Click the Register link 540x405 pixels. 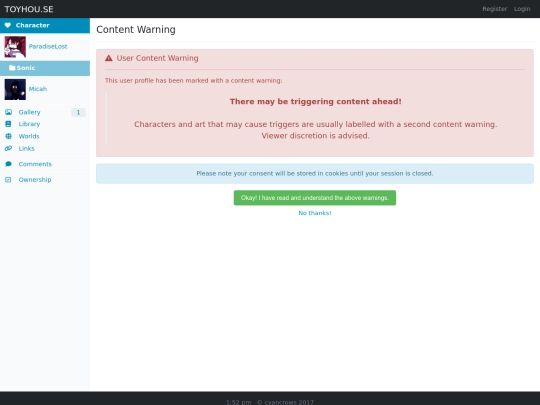point(495,9)
